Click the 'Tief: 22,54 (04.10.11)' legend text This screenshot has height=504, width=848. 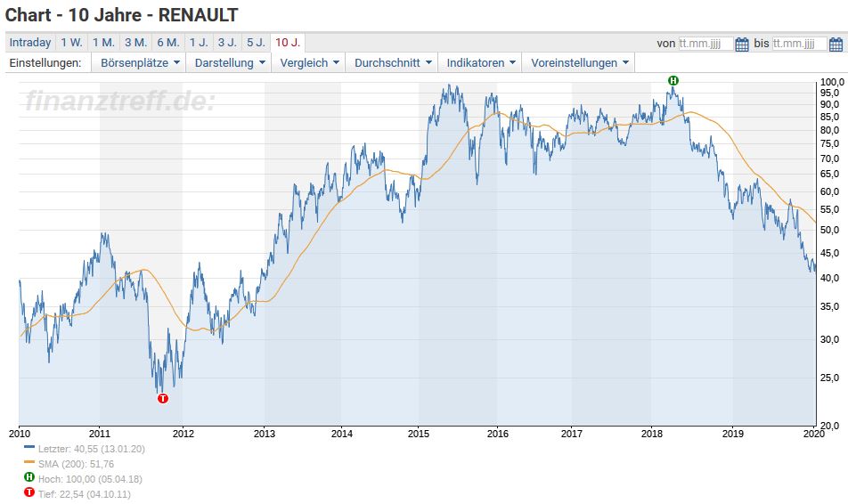(85, 494)
